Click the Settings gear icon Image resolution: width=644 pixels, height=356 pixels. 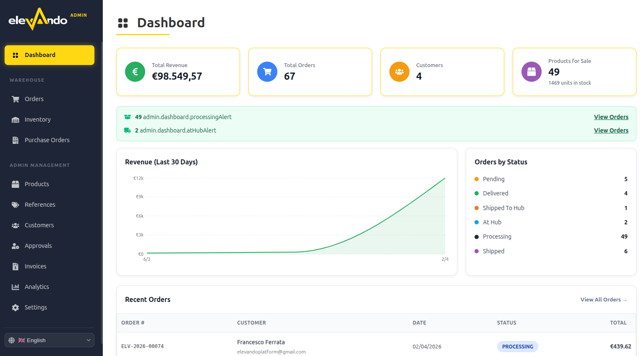coord(16,307)
